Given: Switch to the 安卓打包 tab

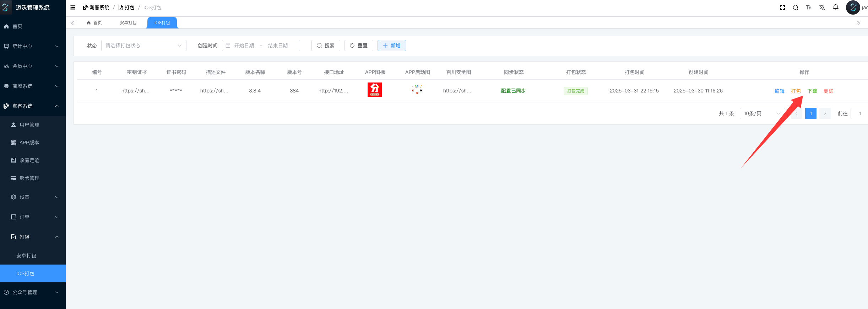Looking at the screenshot, I should point(128,23).
